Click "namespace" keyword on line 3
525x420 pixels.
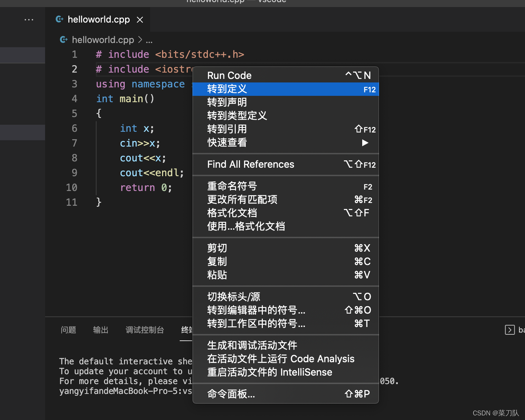[x=158, y=84]
